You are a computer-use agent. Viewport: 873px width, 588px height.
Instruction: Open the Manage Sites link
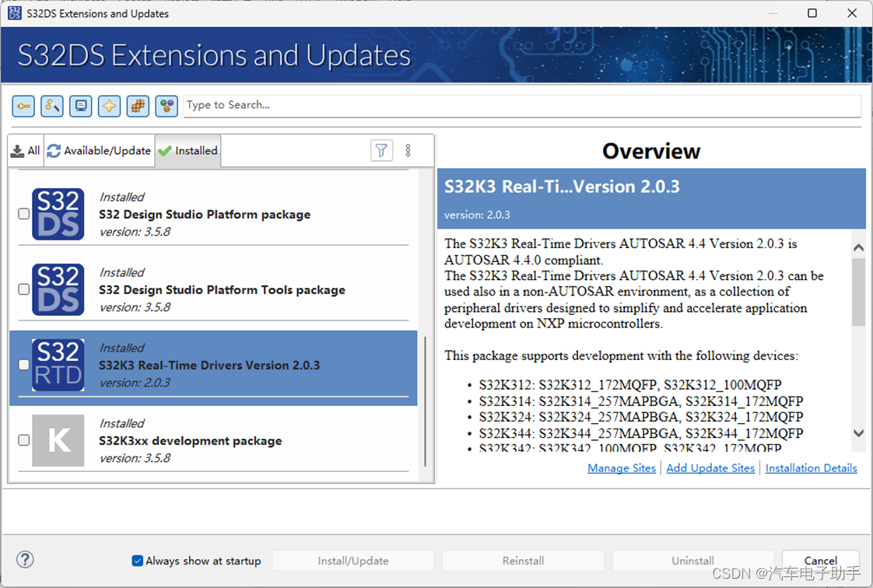(x=622, y=468)
